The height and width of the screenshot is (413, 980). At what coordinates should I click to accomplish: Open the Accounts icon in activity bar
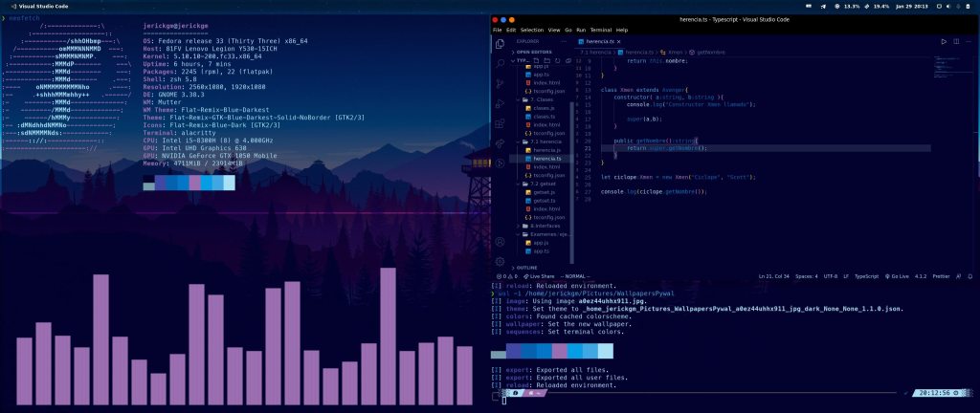pyautogui.click(x=500, y=240)
